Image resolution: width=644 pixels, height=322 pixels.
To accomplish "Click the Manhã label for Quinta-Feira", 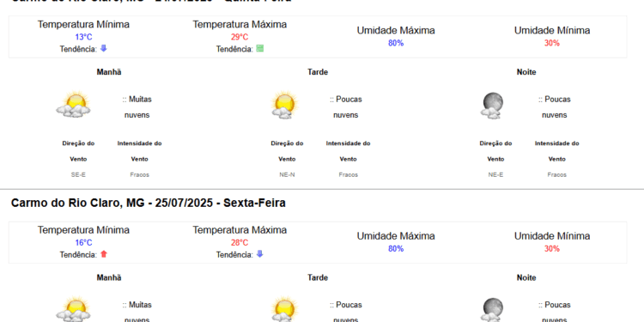I will pos(109,72).
